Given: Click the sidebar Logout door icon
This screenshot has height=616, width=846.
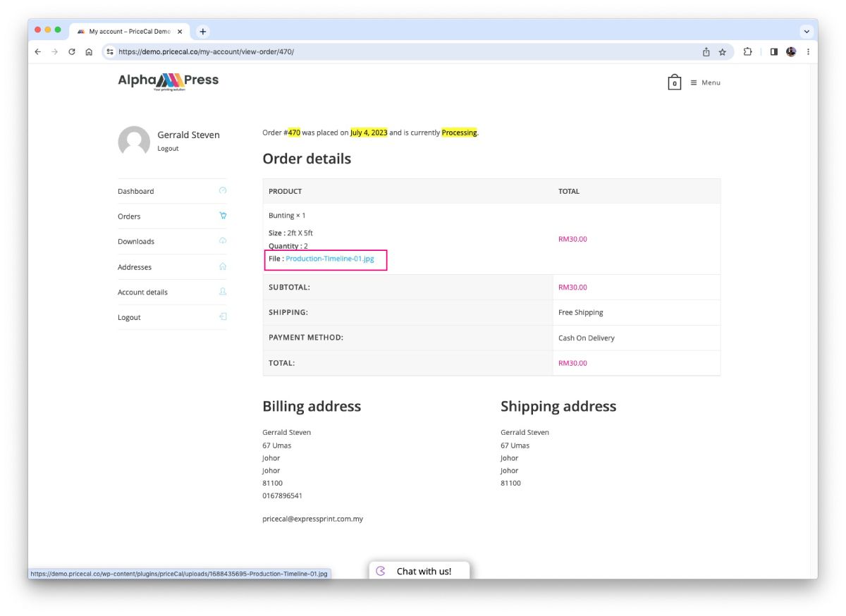Looking at the screenshot, I should point(223,317).
